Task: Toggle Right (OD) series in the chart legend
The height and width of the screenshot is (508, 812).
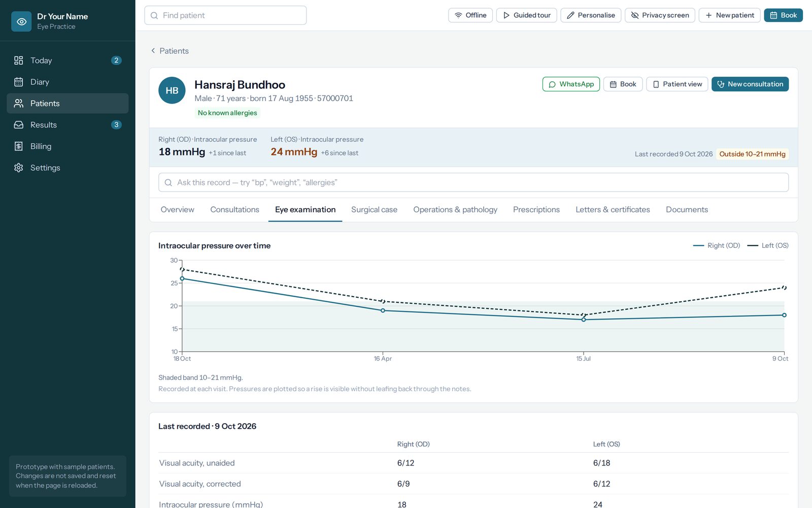Action: pos(717,245)
